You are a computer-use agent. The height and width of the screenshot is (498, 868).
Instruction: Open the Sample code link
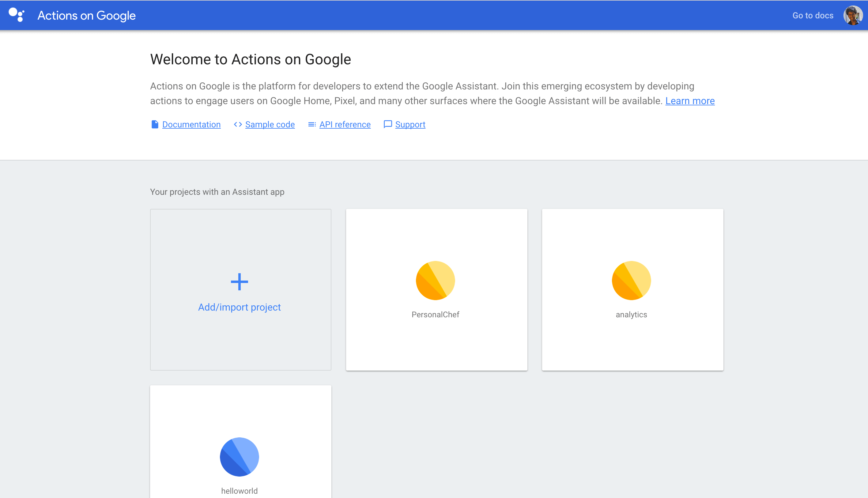click(x=270, y=124)
